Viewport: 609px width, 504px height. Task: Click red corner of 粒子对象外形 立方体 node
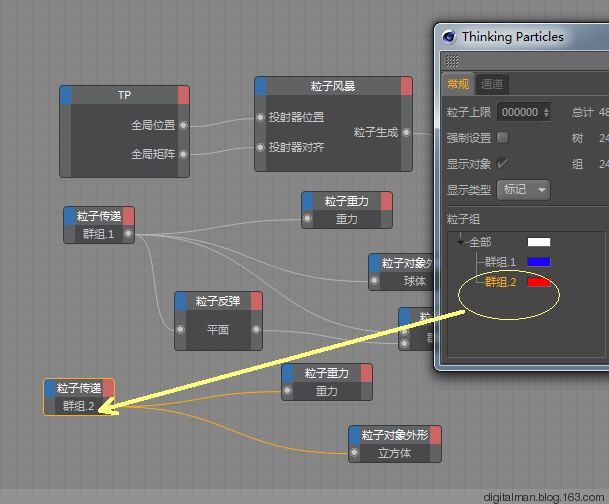(x=435, y=435)
